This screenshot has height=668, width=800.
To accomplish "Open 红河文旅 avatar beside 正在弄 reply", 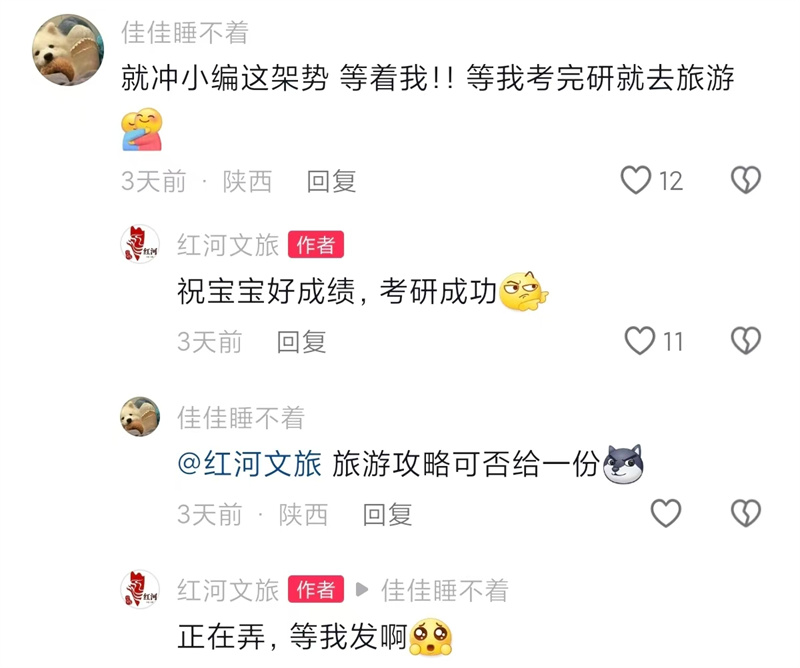I will [140, 589].
